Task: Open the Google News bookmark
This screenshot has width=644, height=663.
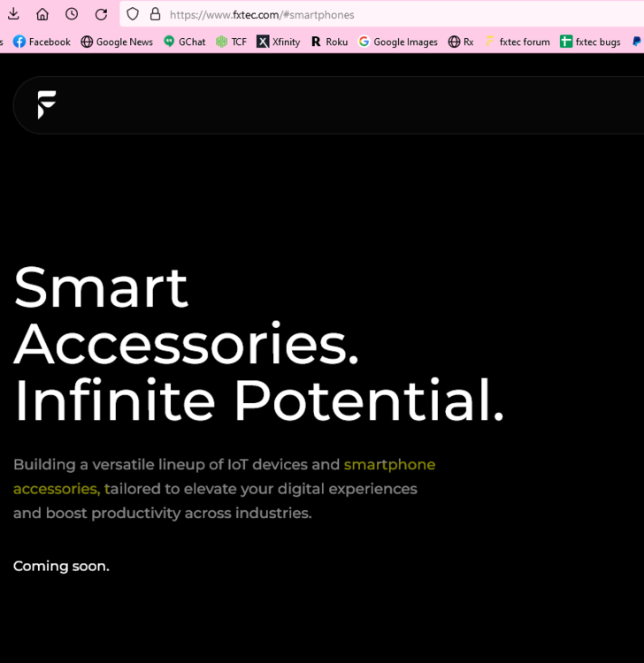Action: click(117, 42)
